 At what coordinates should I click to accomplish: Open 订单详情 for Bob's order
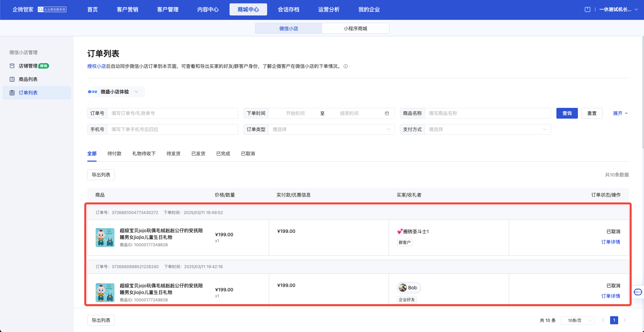pos(611,296)
